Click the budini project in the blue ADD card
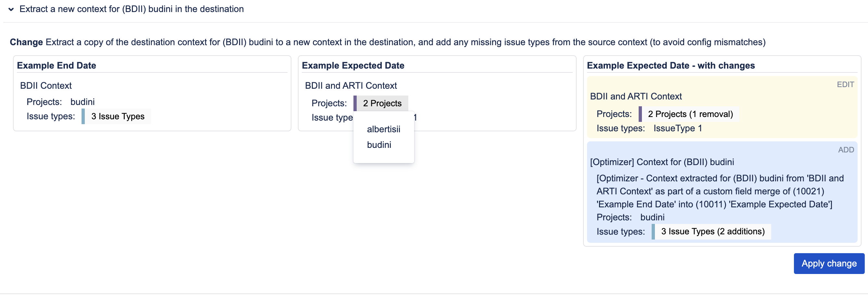 (x=652, y=217)
